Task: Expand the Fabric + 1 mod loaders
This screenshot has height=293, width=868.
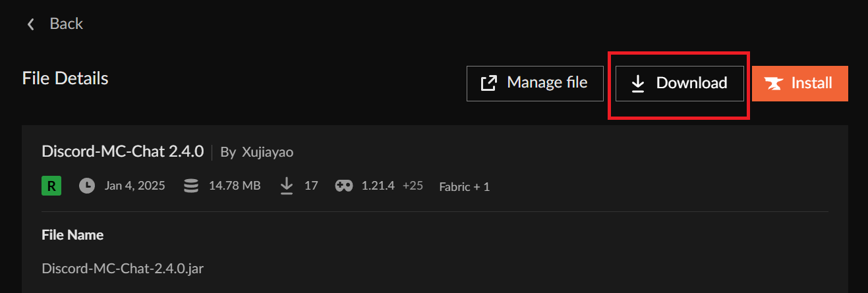Action: [x=464, y=186]
